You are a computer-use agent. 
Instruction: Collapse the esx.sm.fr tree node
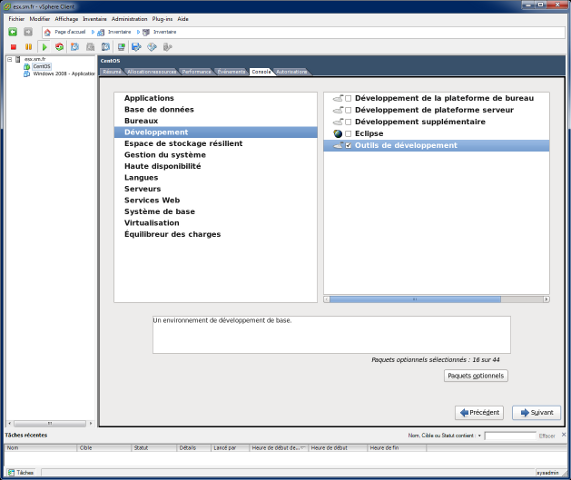coord(10,59)
